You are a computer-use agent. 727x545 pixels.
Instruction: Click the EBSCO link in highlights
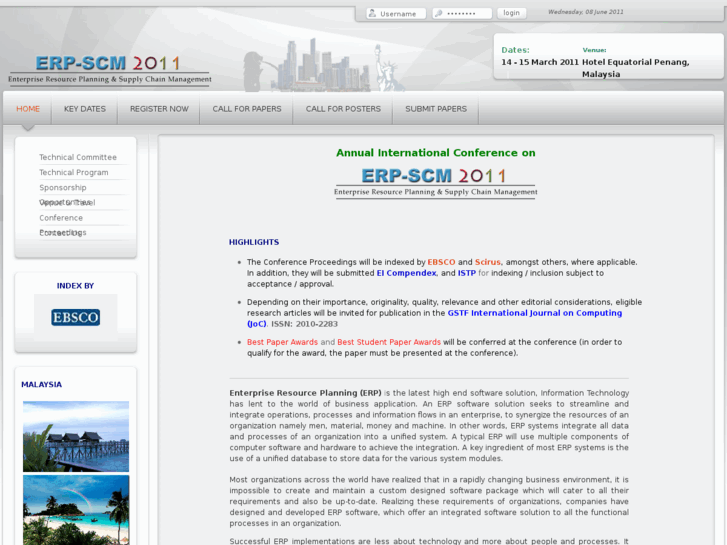click(441, 262)
